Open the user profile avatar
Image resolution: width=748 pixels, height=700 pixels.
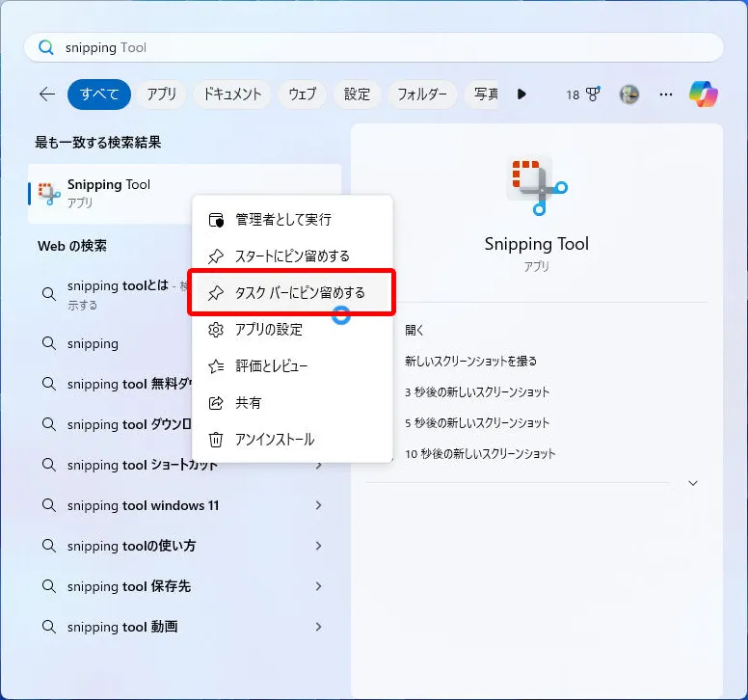click(x=629, y=94)
